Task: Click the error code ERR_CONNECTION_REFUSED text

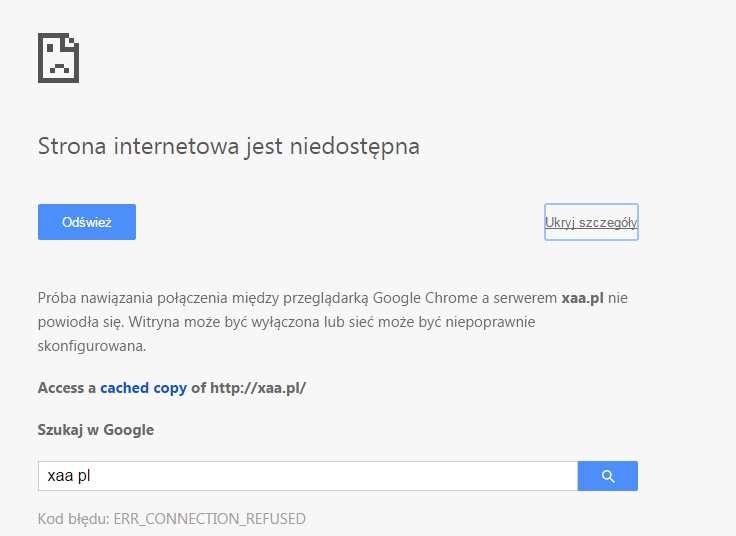Action: (210, 519)
